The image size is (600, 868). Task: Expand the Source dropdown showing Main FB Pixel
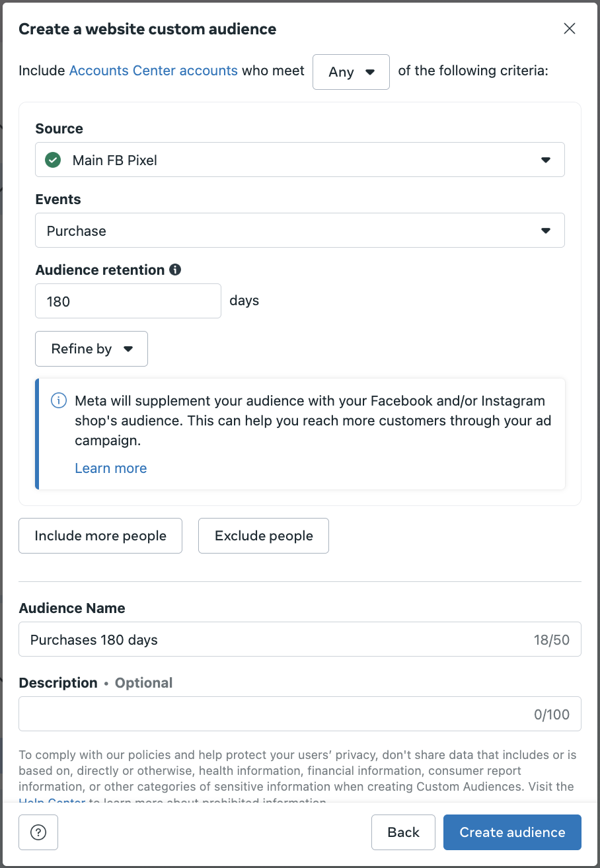(x=299, y=160)
